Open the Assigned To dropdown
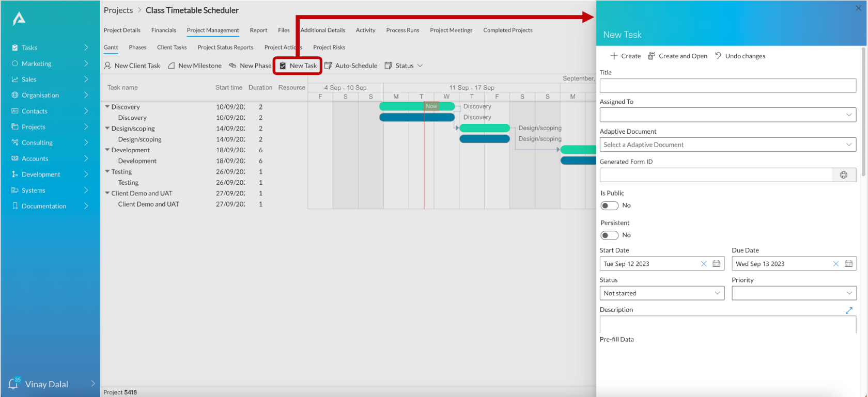Screen dimensions: 868x397 (728, 115)
